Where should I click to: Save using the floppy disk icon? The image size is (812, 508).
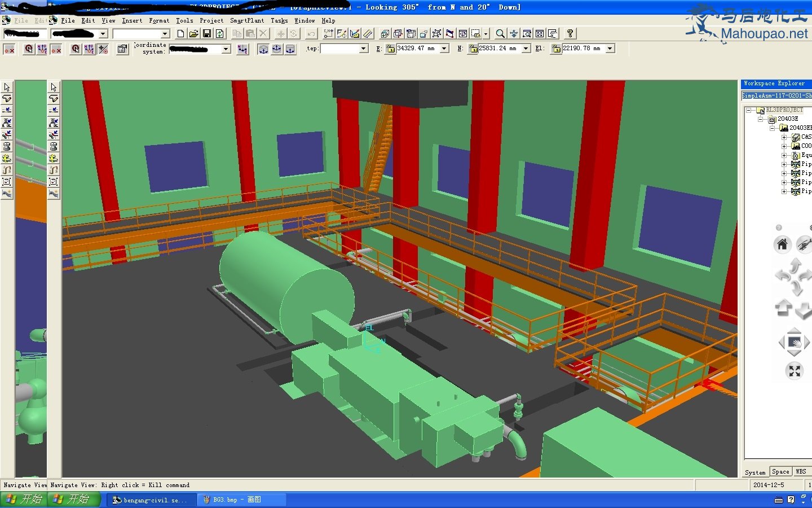[206, 34]
